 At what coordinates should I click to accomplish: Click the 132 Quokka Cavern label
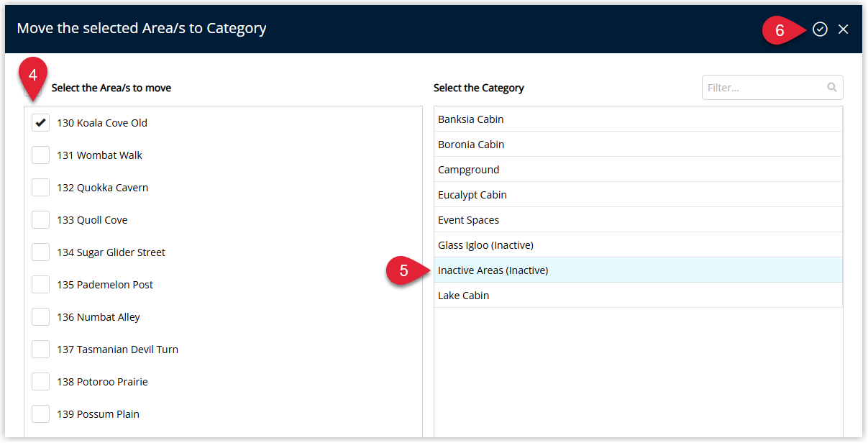point(103,188)
